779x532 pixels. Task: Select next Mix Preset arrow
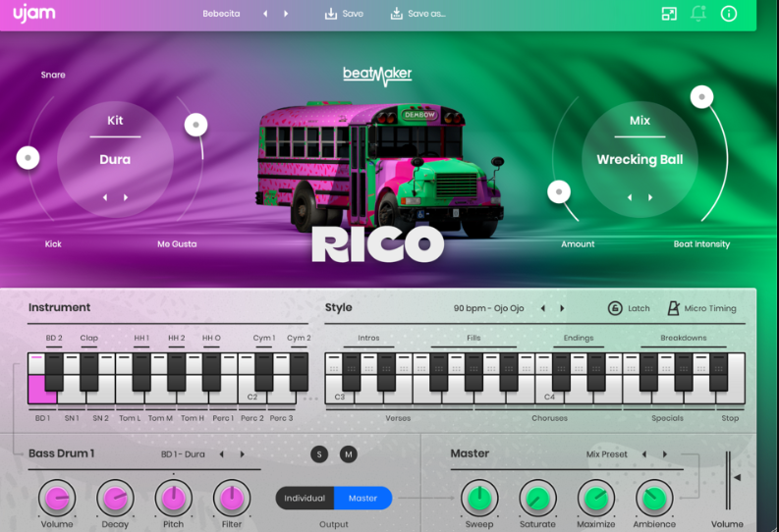pyautogui.click(x=665, y=454)
